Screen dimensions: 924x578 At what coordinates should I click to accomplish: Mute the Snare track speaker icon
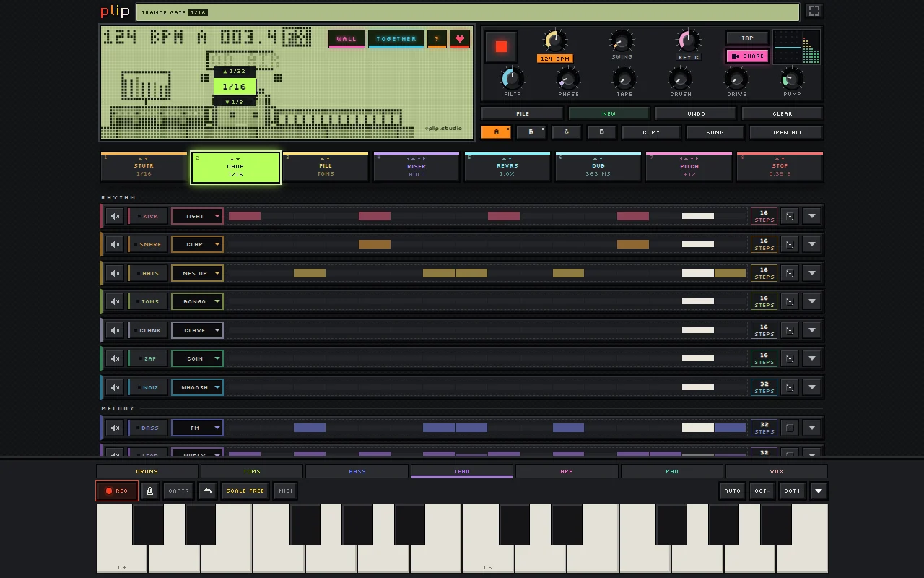tap(115, 244)
